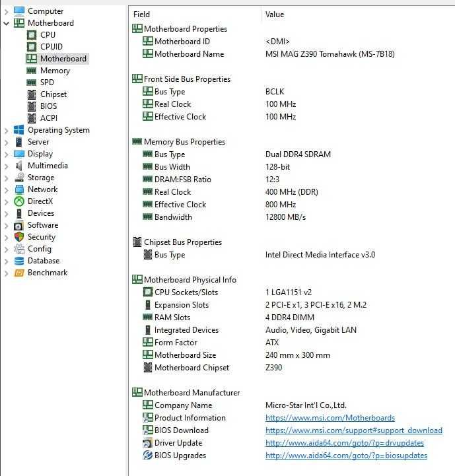455x476 pixels.
Task: Click the DirectX Xbox icon
Action: click(x=19, y=201)
